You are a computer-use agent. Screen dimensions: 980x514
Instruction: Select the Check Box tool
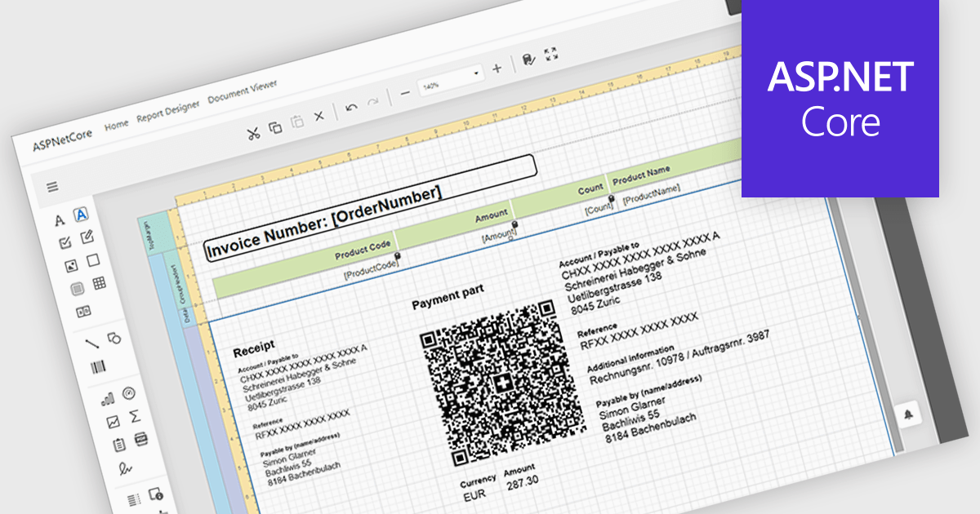coord(65,241)
